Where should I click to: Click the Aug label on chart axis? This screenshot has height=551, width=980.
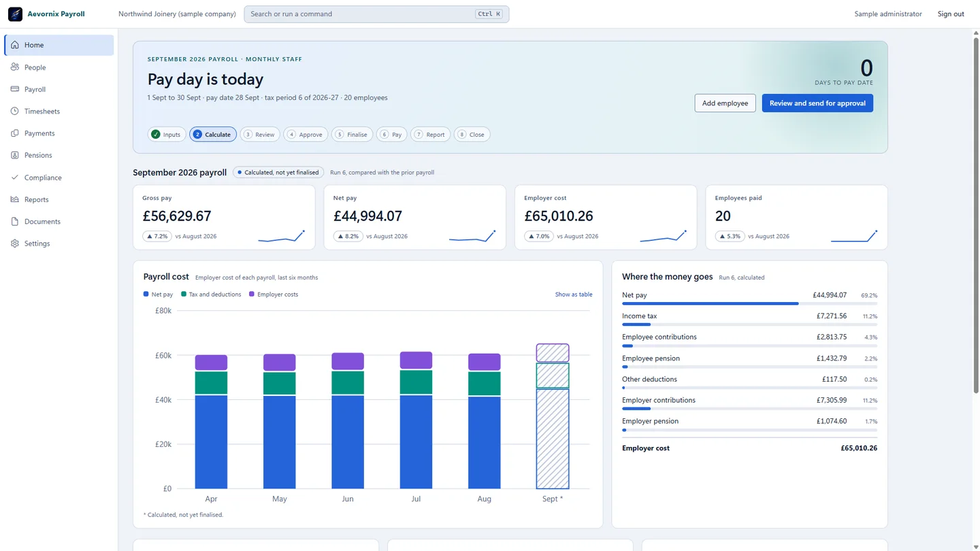(484, 499)
